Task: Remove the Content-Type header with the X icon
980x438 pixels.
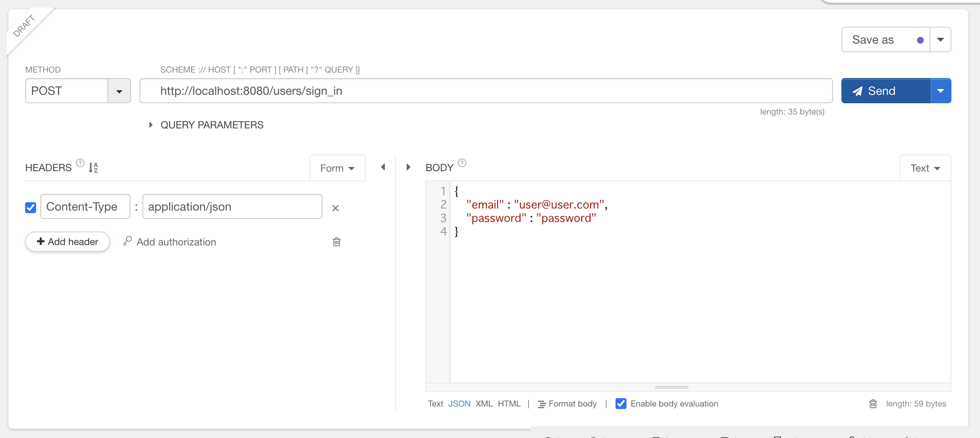Action: (x=335, y=208)
